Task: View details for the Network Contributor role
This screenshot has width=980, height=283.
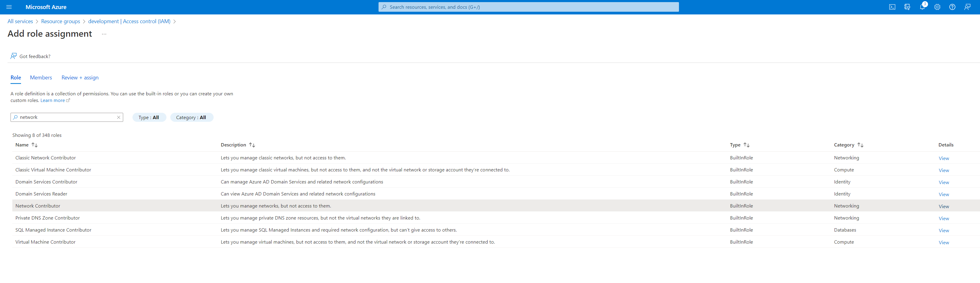Action: click(x=944, y=206)
